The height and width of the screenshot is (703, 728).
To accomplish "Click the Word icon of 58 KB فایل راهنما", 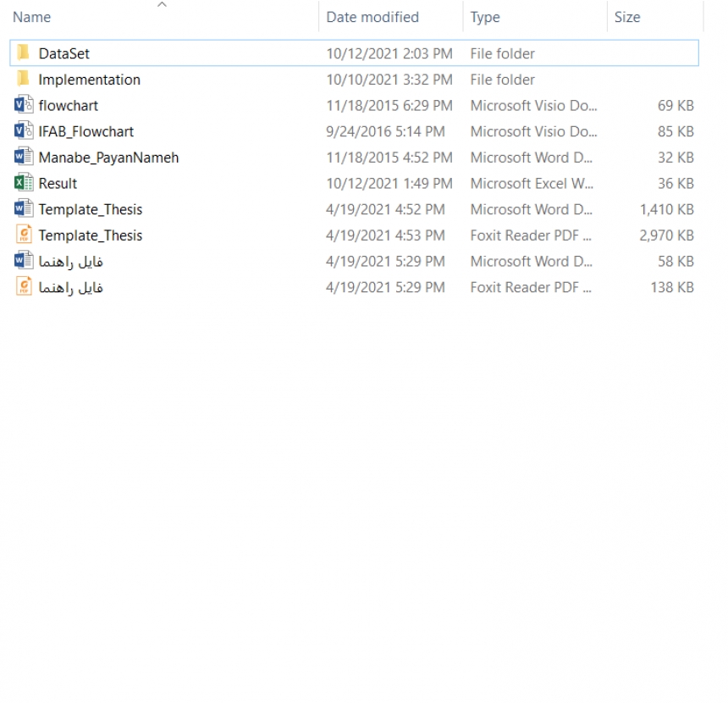I will coord(24,261).
